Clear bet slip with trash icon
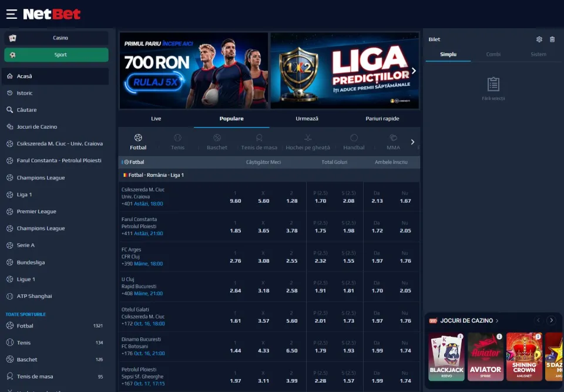 point(552,39)
